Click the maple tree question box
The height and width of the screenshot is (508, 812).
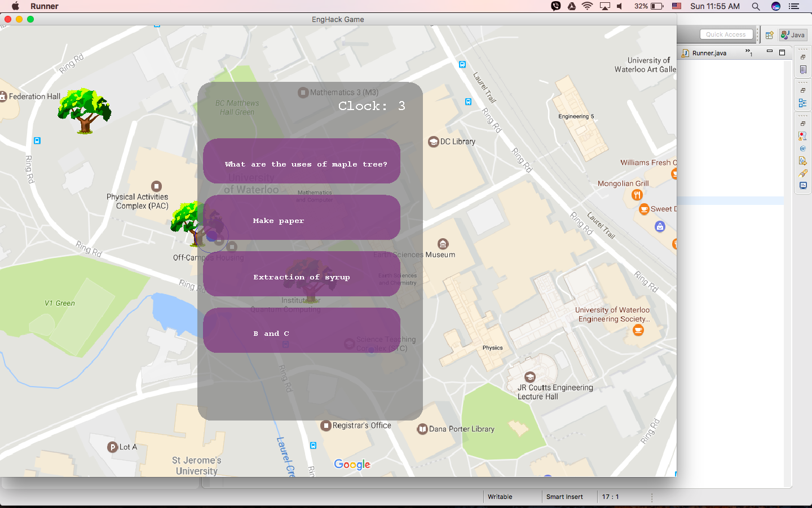[302, 161]
